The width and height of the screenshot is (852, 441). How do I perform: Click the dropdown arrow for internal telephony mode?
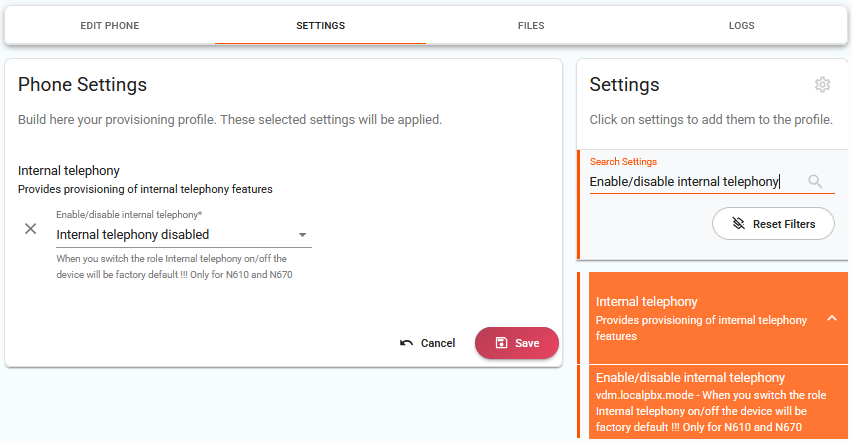point(302,235)
